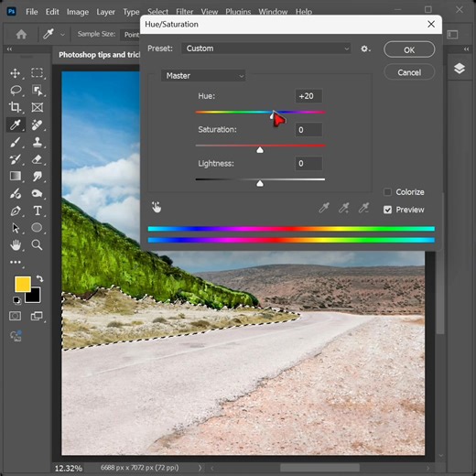Viewport: 476px width, 476px height.
Task: Open the Layers panel icon
Action: click(460, 69)
